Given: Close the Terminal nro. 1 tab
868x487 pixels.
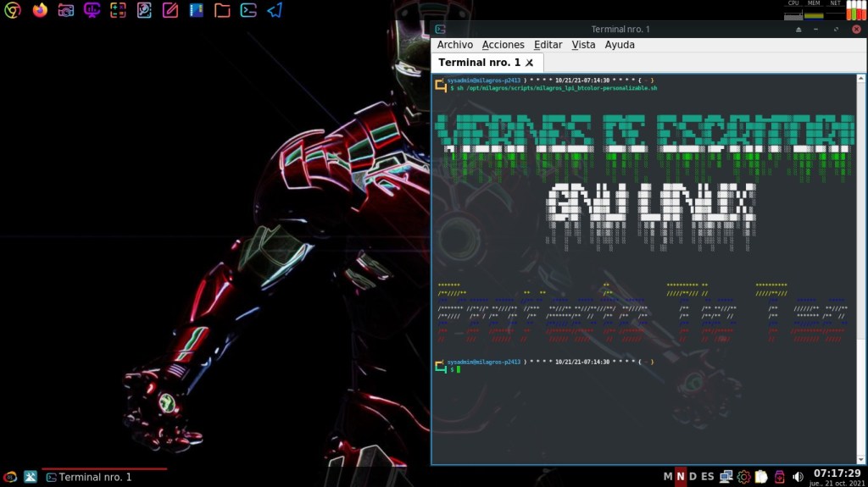Looking at the screenshot, I should (530, 63).
